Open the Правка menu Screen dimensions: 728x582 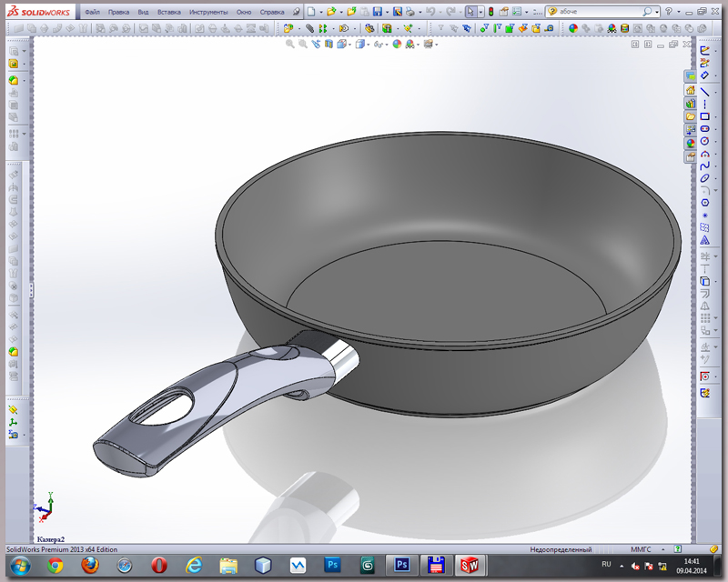pos(118,12)
